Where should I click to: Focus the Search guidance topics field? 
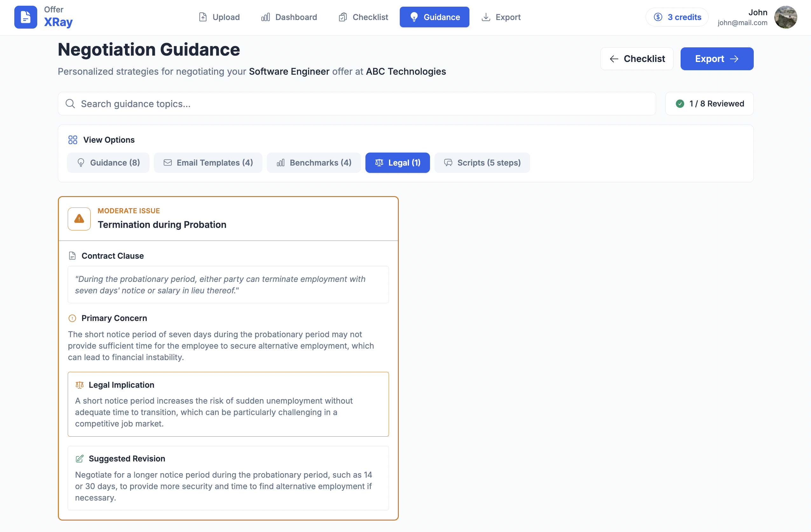[357, 104]
